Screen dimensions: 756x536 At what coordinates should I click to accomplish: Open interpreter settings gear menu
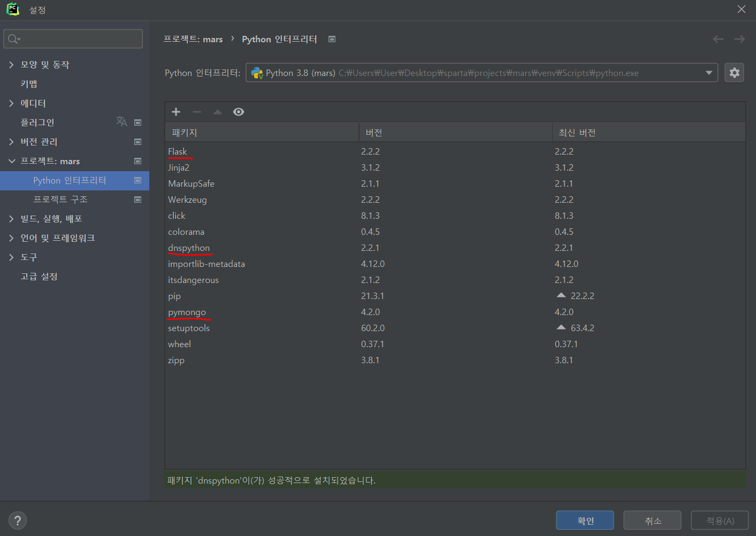(x=735, y=73)
